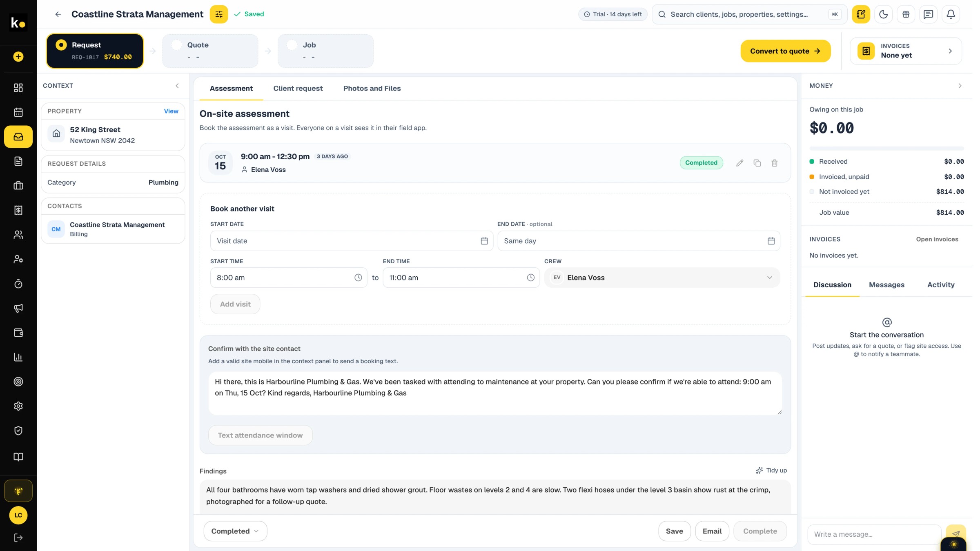Screen dimensions: 980x551
Task: Click the Convert to quote button
Action: [785, 51]
